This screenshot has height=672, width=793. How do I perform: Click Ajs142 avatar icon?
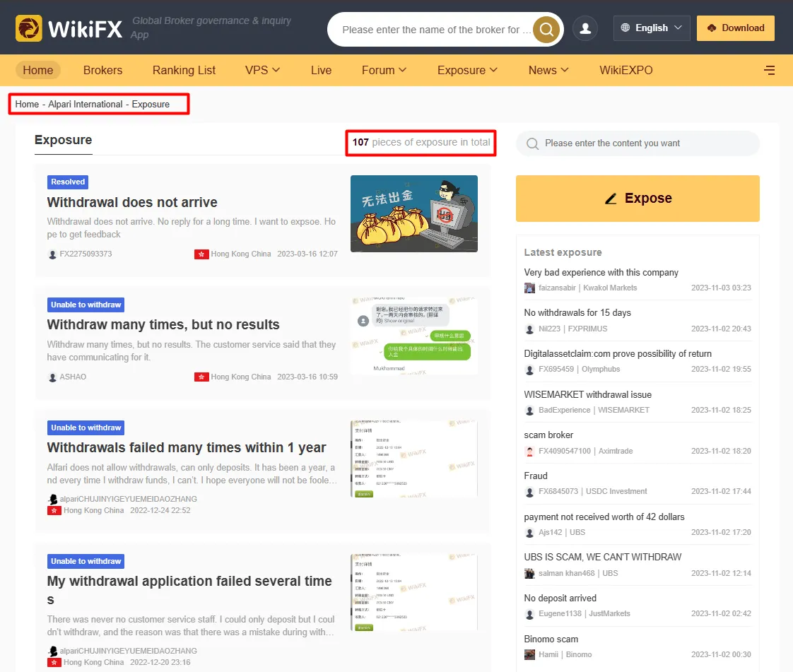[529, 533]
